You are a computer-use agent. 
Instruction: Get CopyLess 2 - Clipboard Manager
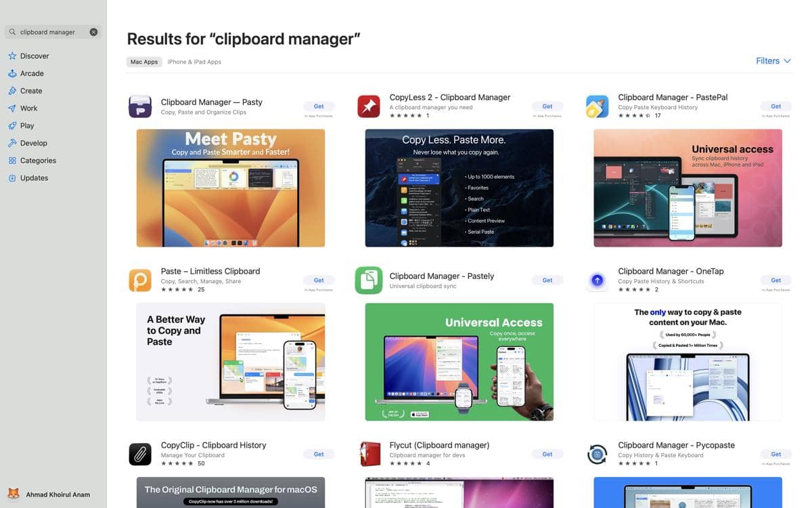point(547,106)
